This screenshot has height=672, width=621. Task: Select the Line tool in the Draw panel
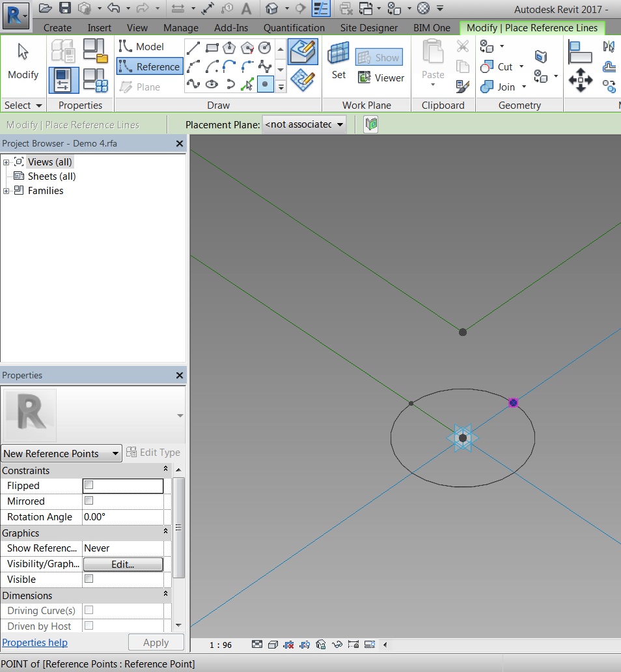point(193,48)
